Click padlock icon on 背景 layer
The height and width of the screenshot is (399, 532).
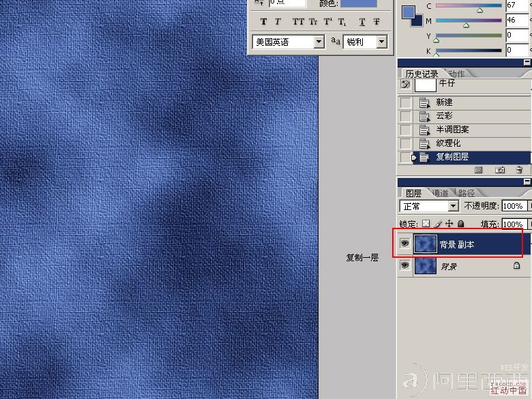(x=516, y=265)
